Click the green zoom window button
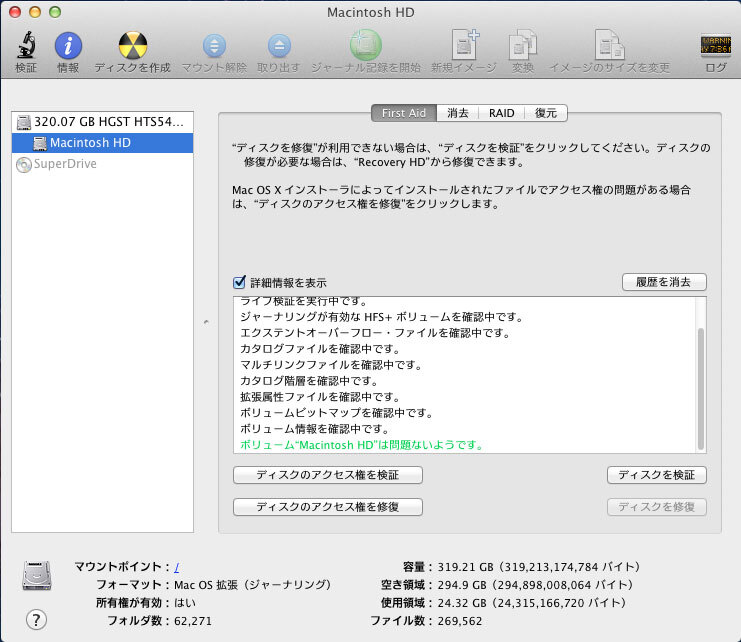Image resolution: width=741 pixels, height=642 pixels. 55,12
